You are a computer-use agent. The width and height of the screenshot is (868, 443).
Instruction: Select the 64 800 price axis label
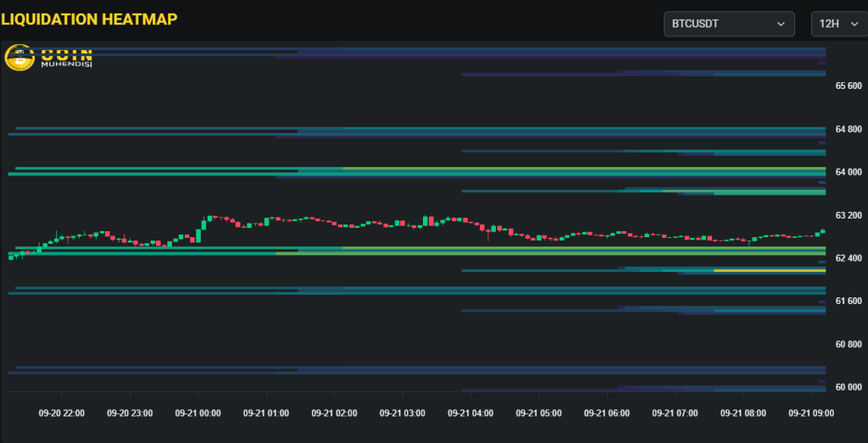(x=848, y=130)
